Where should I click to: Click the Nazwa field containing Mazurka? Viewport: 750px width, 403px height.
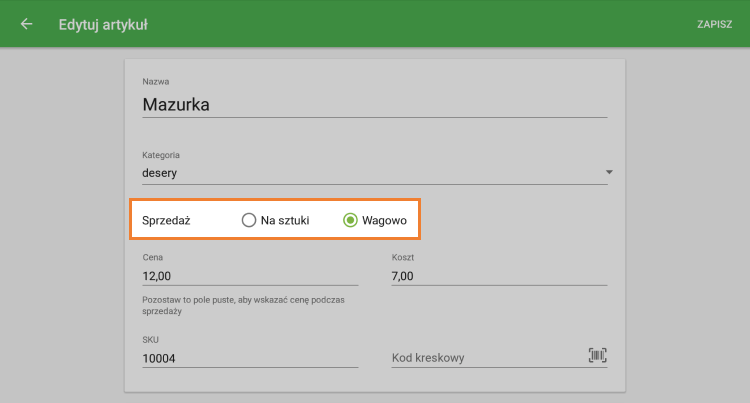[x=374, y=104]
